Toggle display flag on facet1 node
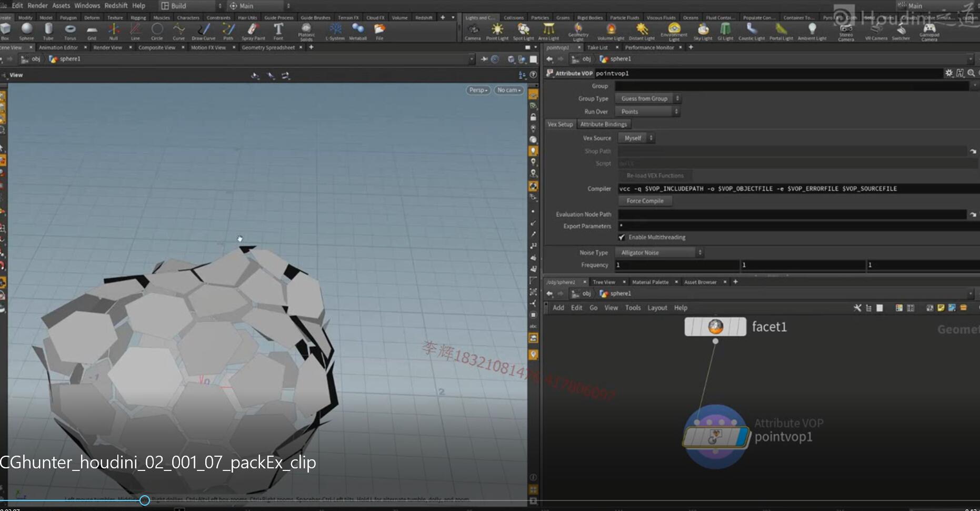The height and width of the screenshot is (511, 980). coord(741,327)
